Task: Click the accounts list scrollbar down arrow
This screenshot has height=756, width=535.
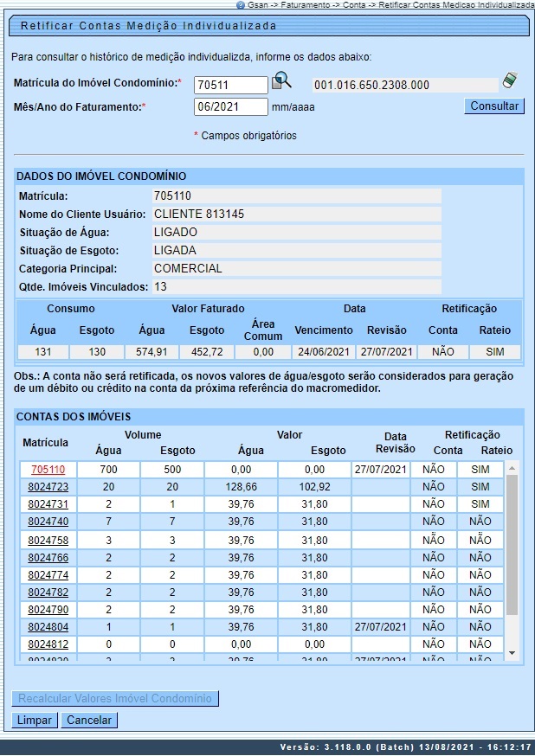Action: [x=512, y=652]
